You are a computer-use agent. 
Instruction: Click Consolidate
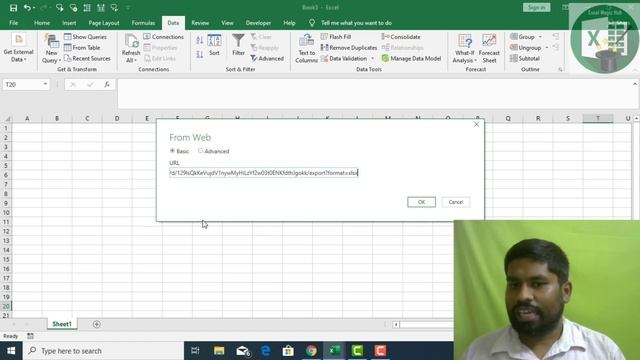click(x=401, y=37)
